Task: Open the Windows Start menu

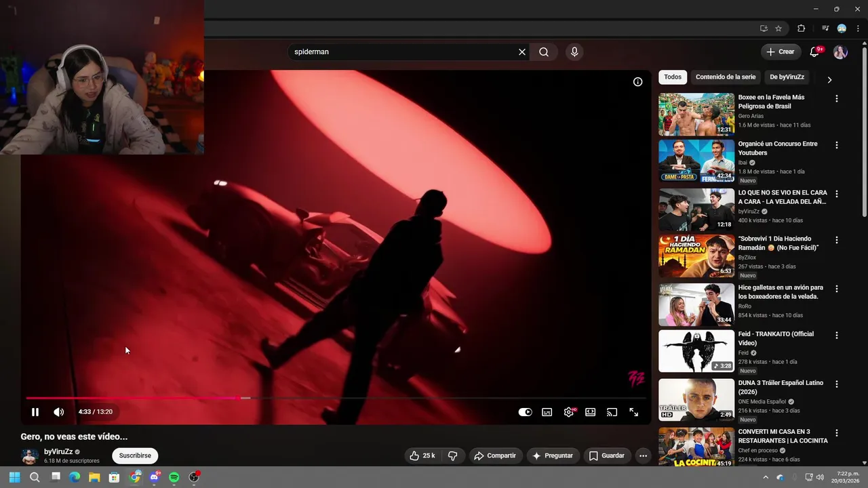Action: (x=14, y=477)
